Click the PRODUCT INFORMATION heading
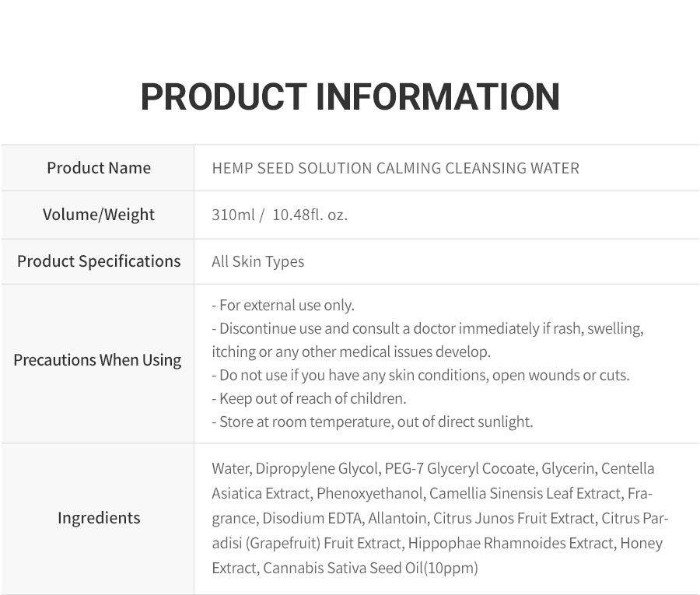The image size is (700, 595). pos(350,96)
